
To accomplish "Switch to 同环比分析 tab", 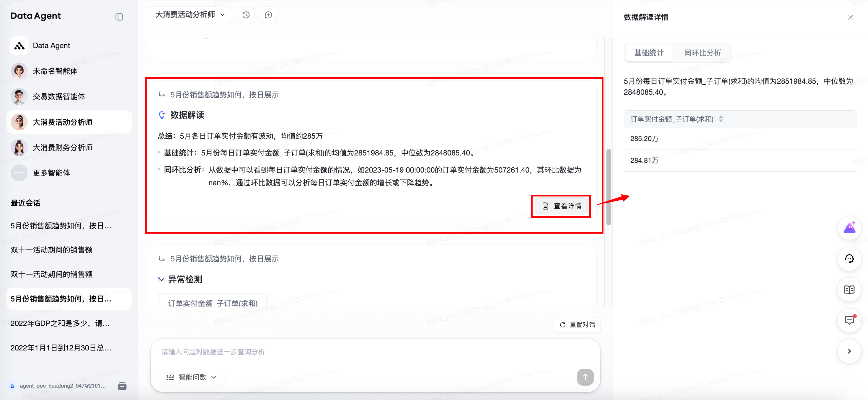I will pos(702,53).
